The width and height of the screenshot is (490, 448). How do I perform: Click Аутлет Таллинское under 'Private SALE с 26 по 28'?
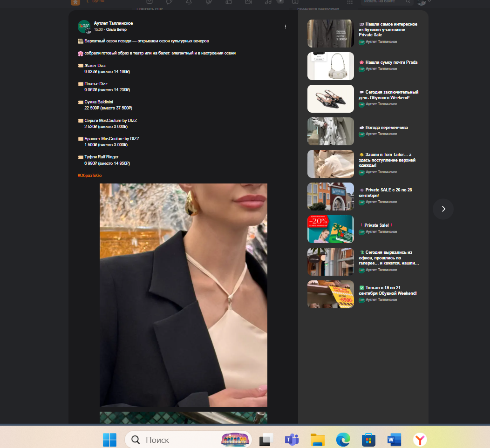[x=381, y=202]
